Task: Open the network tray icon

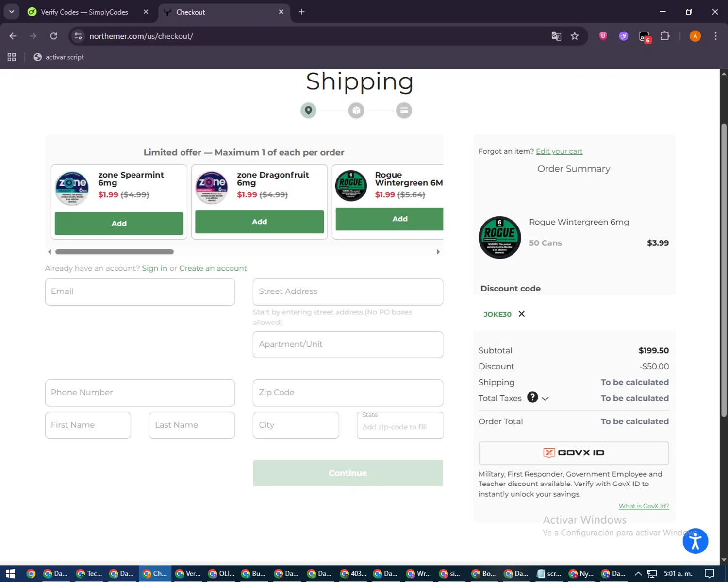Action: [652, 574]
